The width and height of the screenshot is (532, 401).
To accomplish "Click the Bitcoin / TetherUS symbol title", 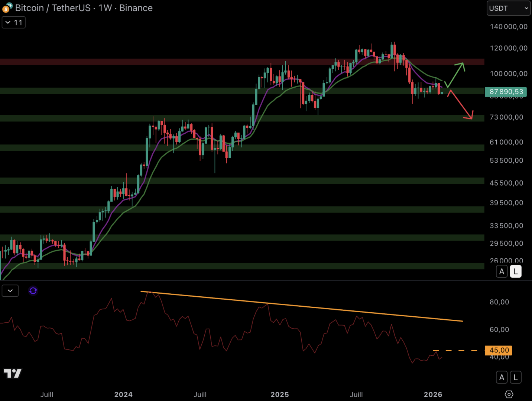I will 52,8.
